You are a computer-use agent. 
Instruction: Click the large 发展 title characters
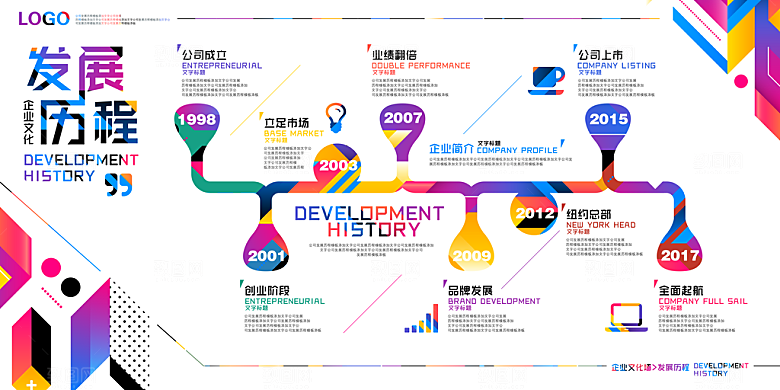coord(76,69)
